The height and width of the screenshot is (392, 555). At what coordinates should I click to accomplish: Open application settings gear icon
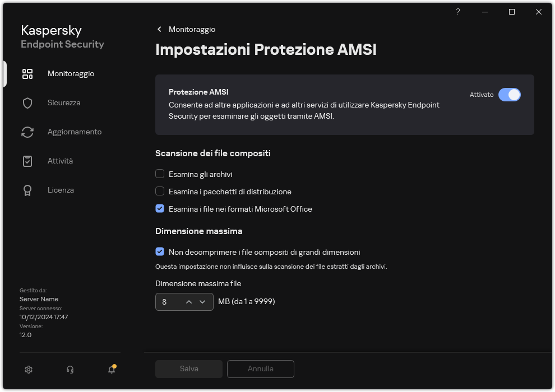tap(28, 369)
